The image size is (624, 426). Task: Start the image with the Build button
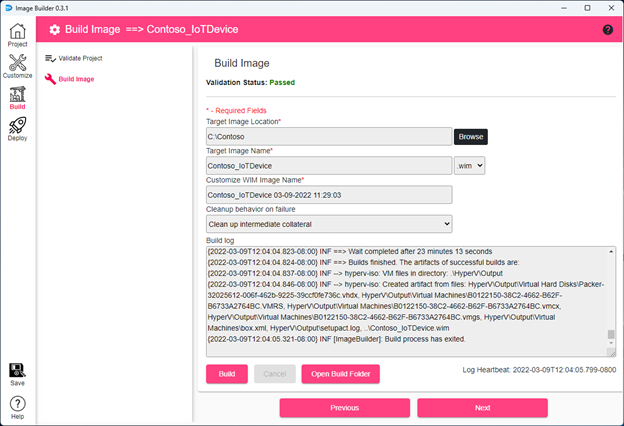(227, 374)
